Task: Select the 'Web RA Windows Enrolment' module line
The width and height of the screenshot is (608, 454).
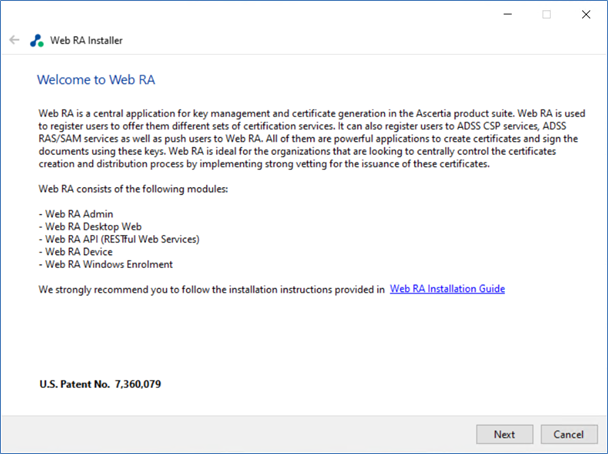Action: coord(105,264)
